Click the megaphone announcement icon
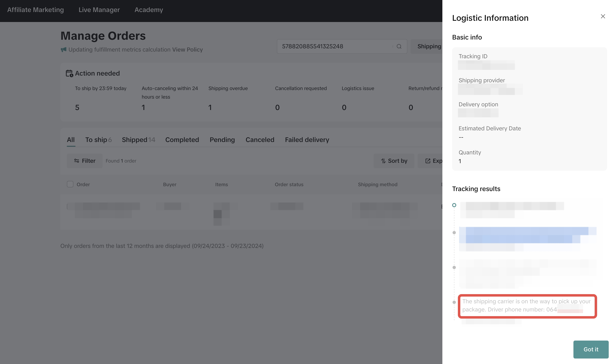The height and width of the screenshot is (364, 613). pos(64,49)
